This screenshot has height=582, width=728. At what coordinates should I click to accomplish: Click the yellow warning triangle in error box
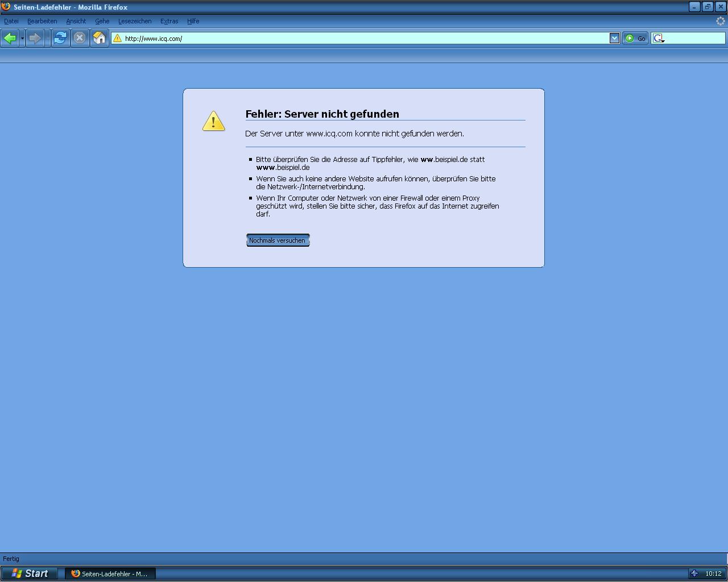(x=213, y=120)
